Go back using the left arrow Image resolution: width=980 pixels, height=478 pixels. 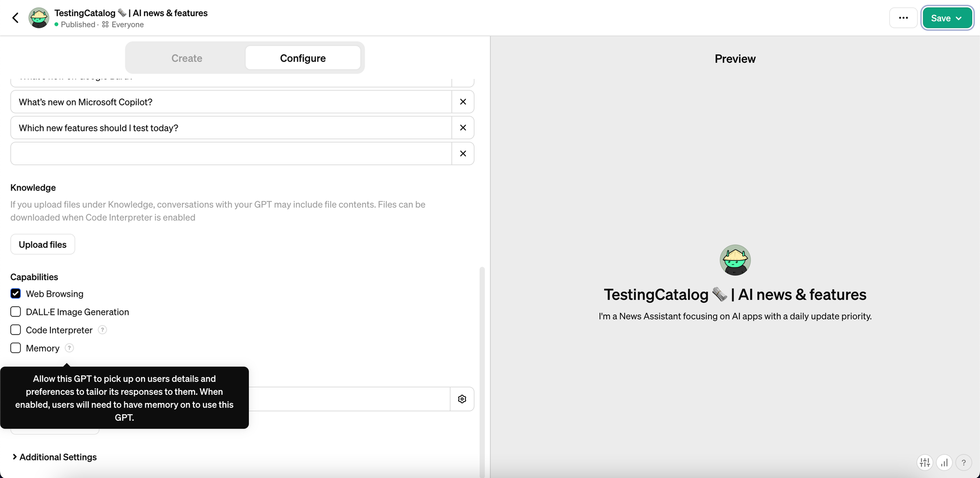click(16, 18)
